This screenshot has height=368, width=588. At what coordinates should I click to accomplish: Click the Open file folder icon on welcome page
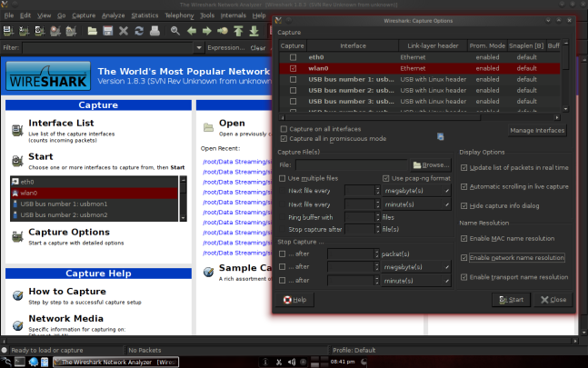[208, 127]
